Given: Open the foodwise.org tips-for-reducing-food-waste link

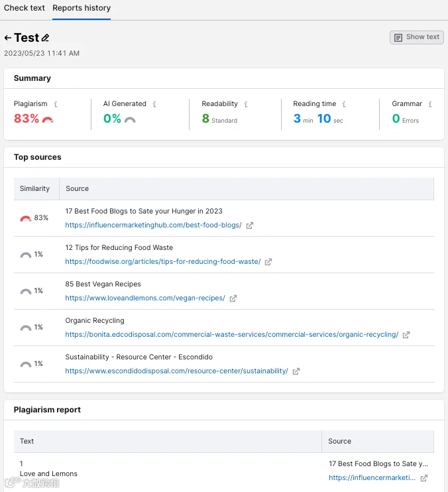Looking at the screenshot, I should (x=162, y=262).
